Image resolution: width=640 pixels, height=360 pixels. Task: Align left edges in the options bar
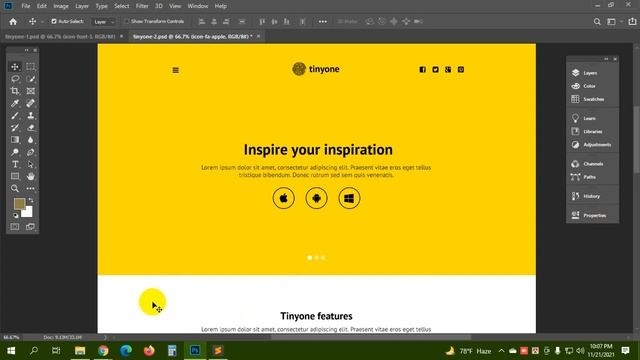click(x=202, y=22)
